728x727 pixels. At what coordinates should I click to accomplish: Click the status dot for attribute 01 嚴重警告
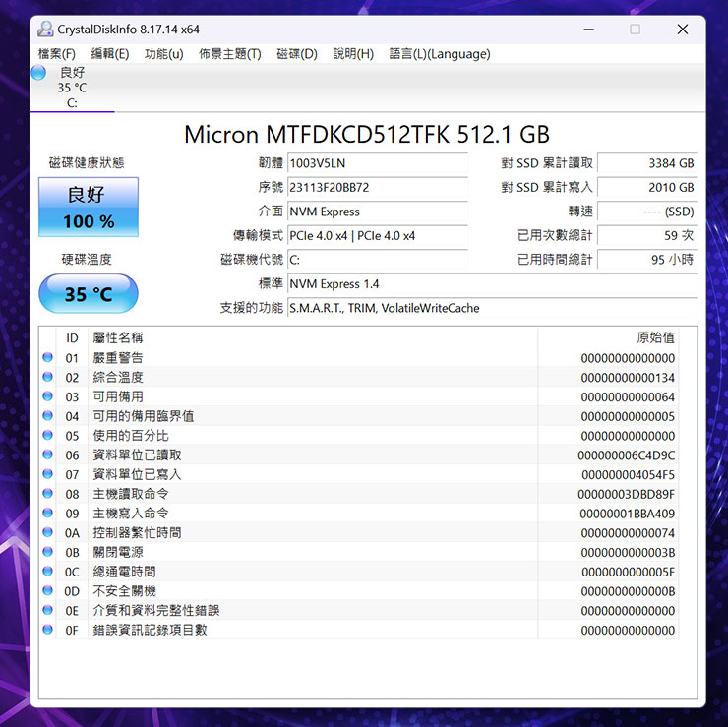point(47,357)
